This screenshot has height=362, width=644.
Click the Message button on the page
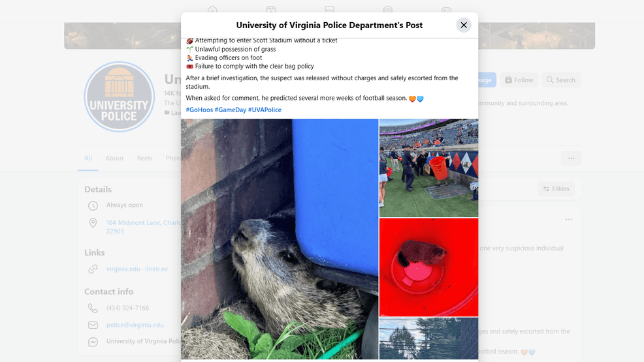pyautogui.click(x=487, y=80)
